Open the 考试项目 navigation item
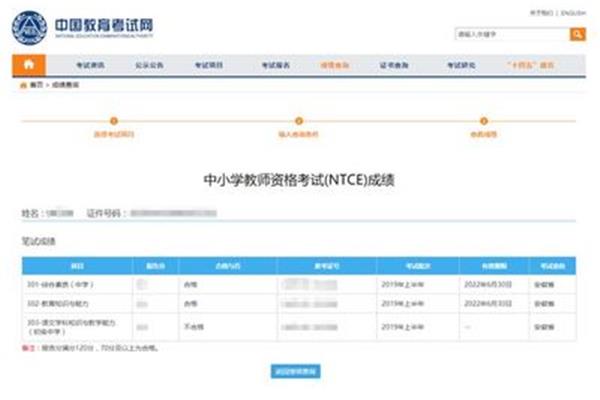Screen dimensions: 600x400 (x=209, y=65)
